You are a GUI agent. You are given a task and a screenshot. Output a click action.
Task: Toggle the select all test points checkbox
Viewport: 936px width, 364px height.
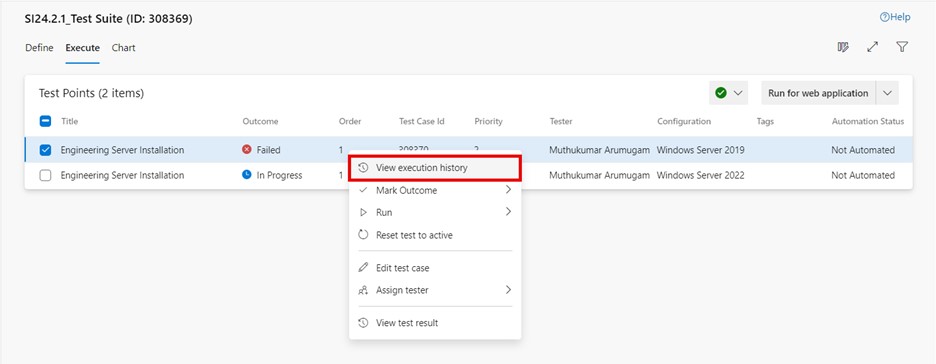[x=45, y=121]
